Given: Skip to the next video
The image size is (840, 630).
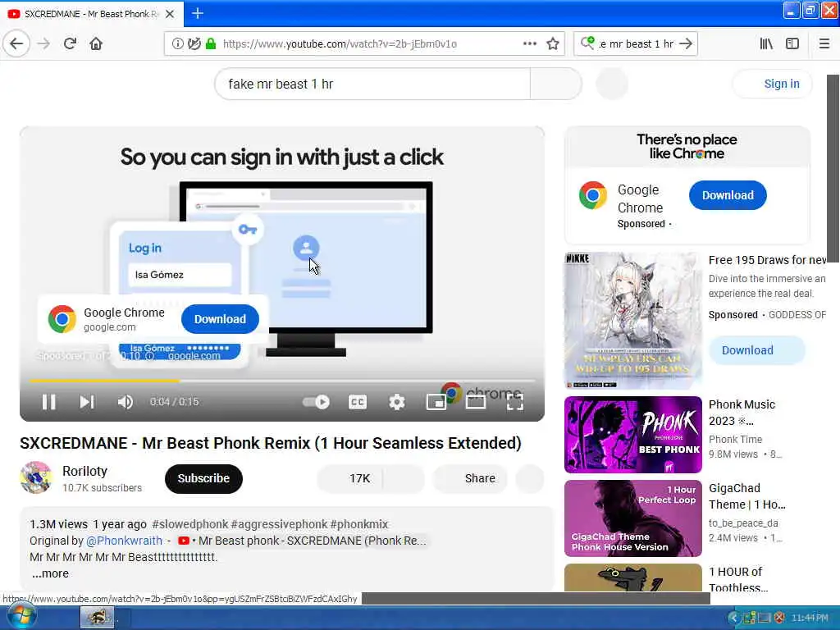Looking at the screenshot, I should (87, 402).
